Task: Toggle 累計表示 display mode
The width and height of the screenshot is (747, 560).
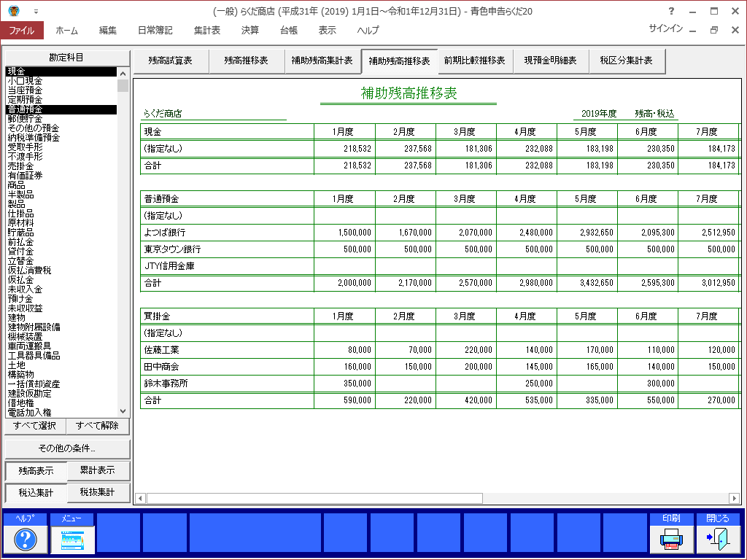Action: point(98,470)
